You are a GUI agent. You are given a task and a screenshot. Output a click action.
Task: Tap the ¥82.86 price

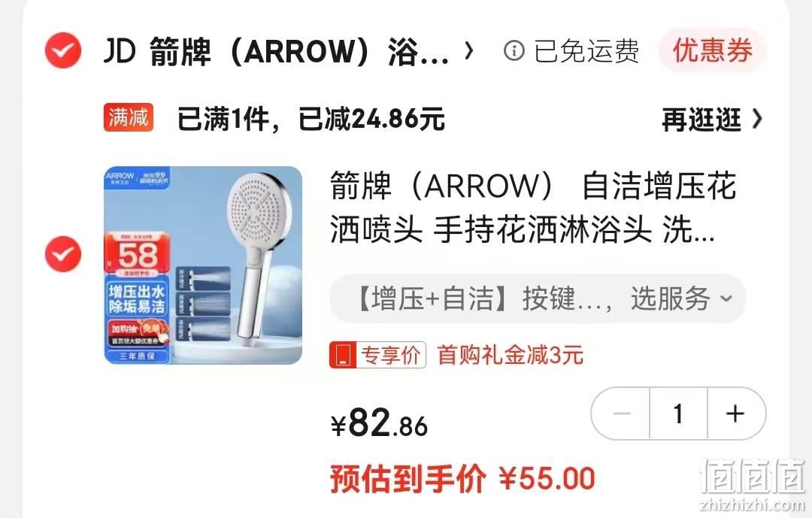coord(379,423)
